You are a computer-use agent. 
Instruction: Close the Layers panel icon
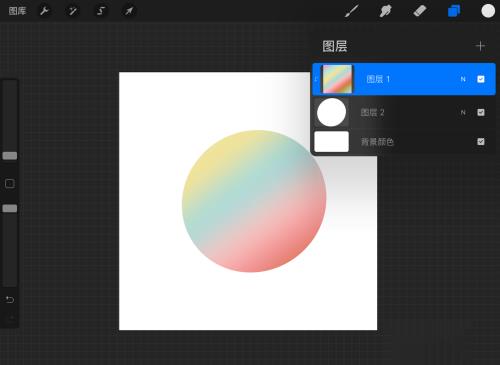454,11
